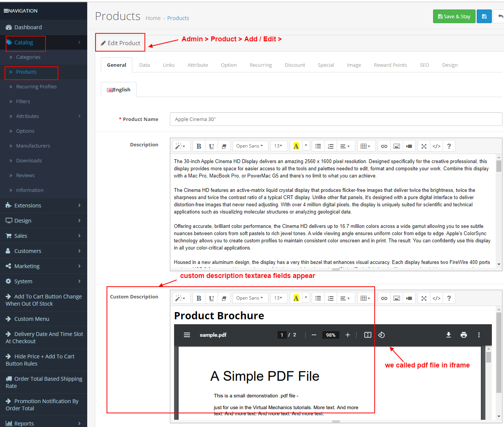The height and width of the screenshot is (427, 504).
Task: Toggle PDF viewer sidebar menu
Action: 187,335
